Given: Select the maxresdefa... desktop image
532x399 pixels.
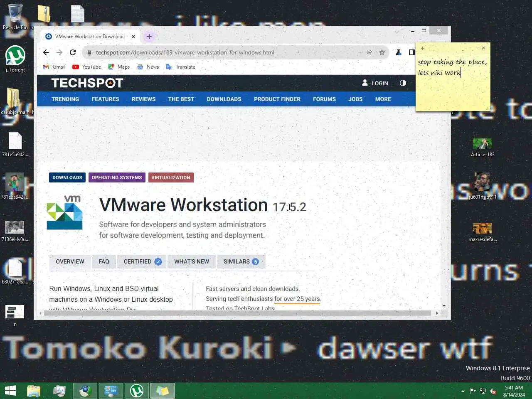Looking at the screenshot, I should coord(483,232).
